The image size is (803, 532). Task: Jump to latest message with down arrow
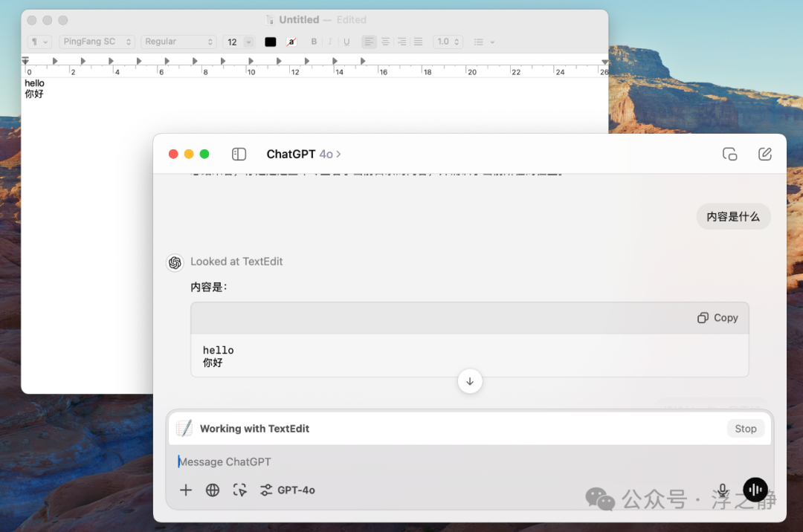click(x=470, y=382)
